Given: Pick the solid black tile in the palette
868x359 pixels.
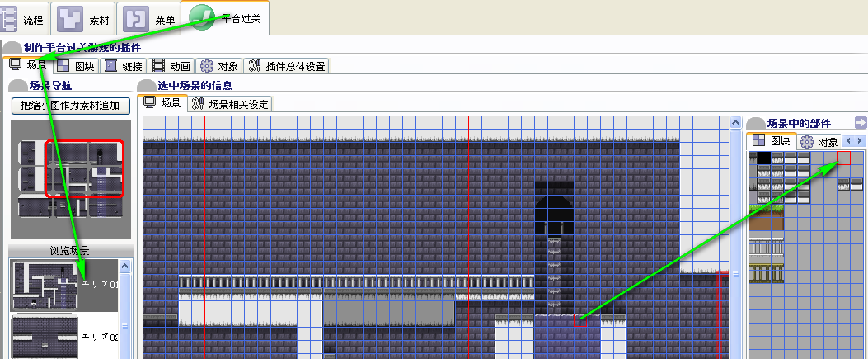Looking at the screenshot, I should [764, 158].
